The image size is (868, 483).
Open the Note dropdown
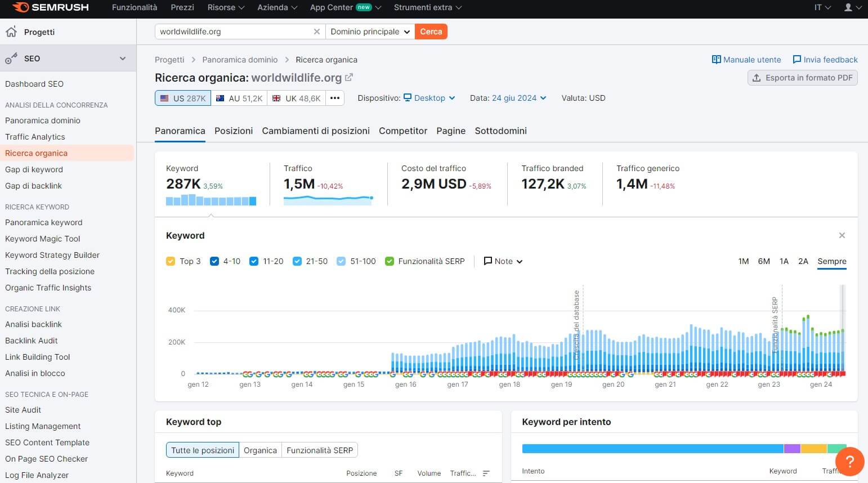[x=503, y=261]
